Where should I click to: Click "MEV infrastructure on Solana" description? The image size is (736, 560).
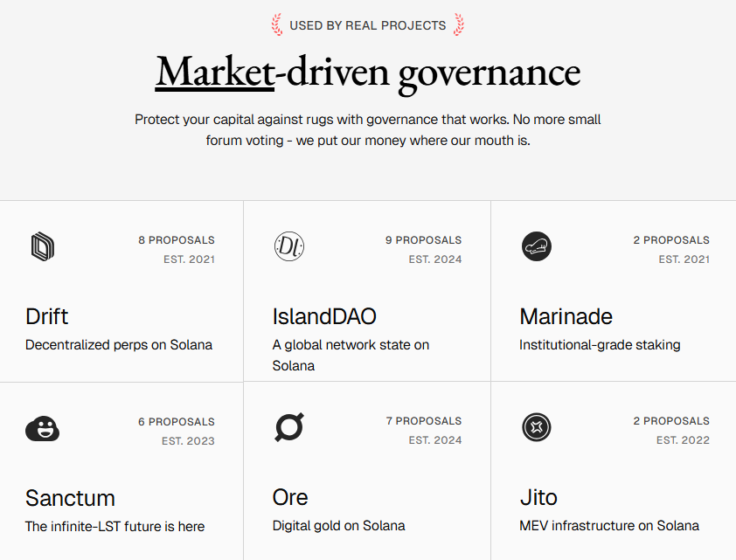point(609,526)
